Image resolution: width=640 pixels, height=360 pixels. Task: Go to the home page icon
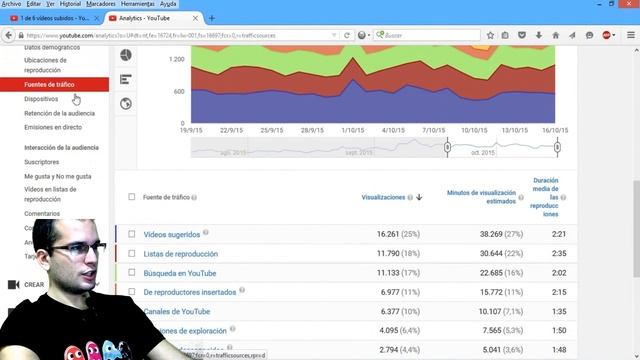(556, 36)
